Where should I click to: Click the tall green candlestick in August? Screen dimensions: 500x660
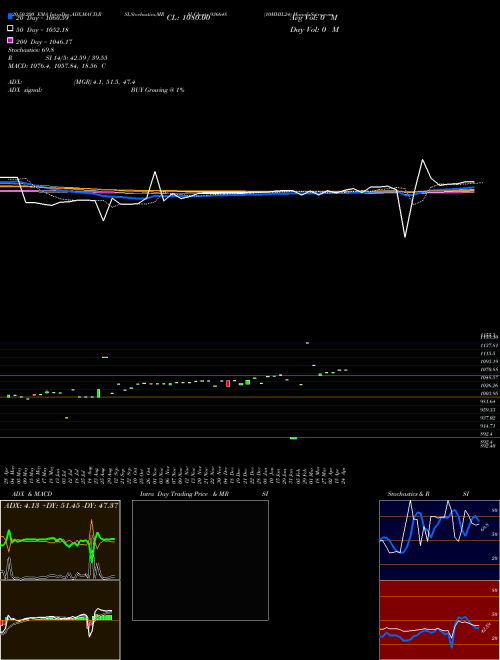(98, 393)
